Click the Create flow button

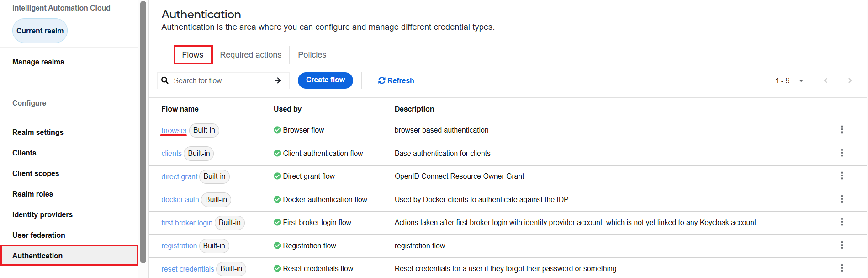pyautogui.click(x=325, y=80)
